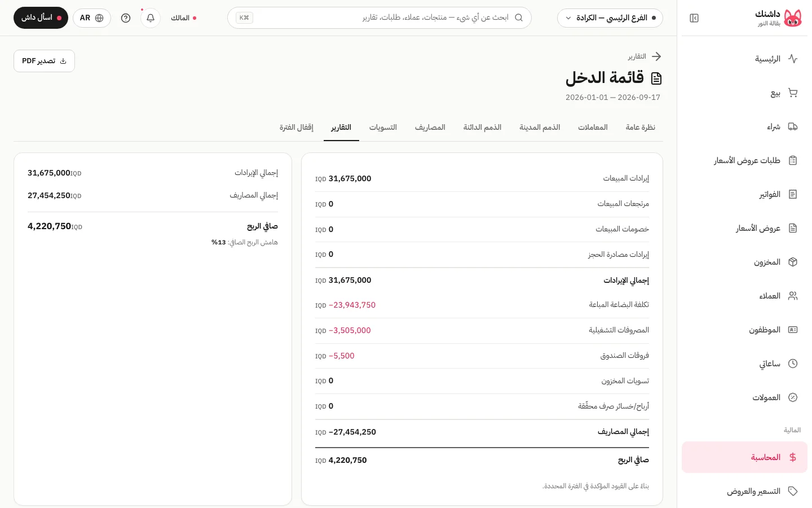The height and width of the screenshot is (508, 812).
Task: Open the الرئيسية dashboard icon
Action: pos(793,59)
